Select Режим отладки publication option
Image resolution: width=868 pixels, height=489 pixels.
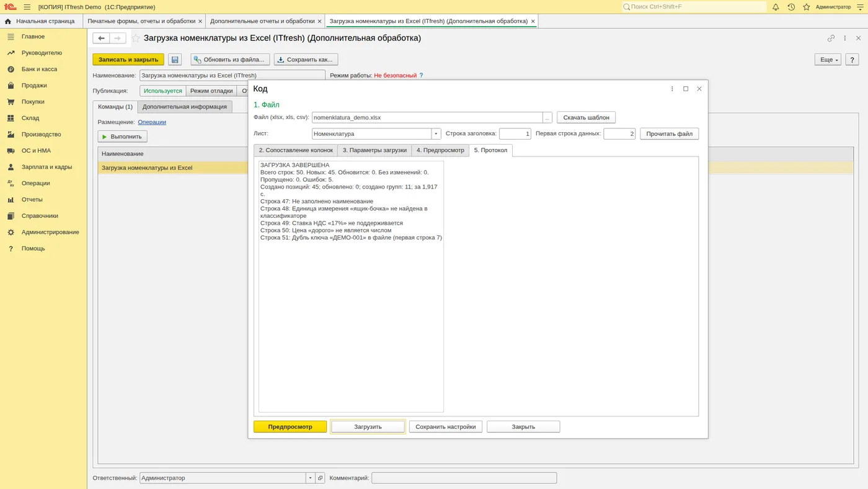click(211, 91)
